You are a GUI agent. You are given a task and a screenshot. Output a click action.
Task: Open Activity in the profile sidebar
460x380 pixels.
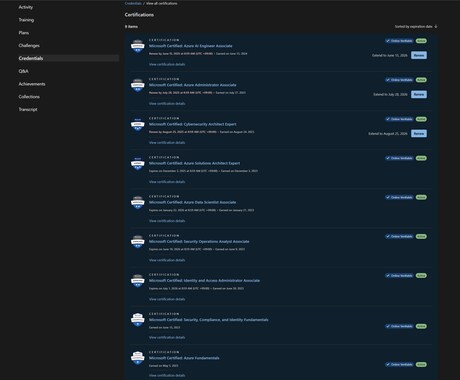click(x=26, y=7)
